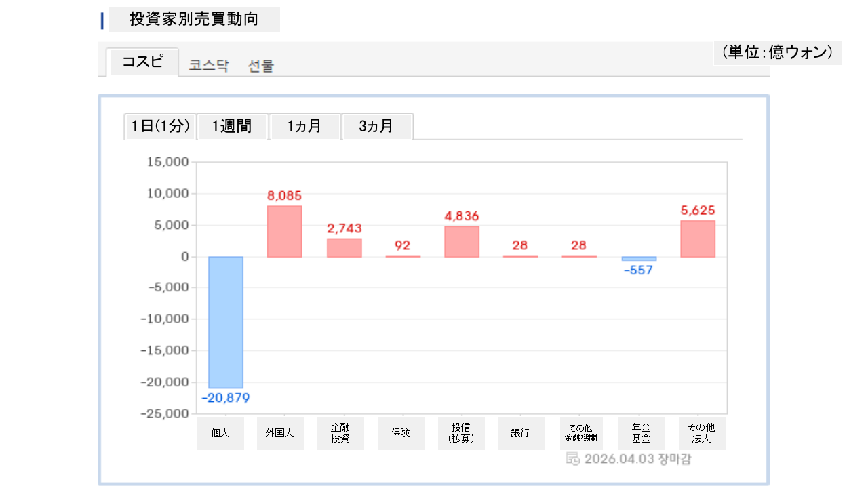Choose the 3ヵ月 period tab

[x=376, y=126]
